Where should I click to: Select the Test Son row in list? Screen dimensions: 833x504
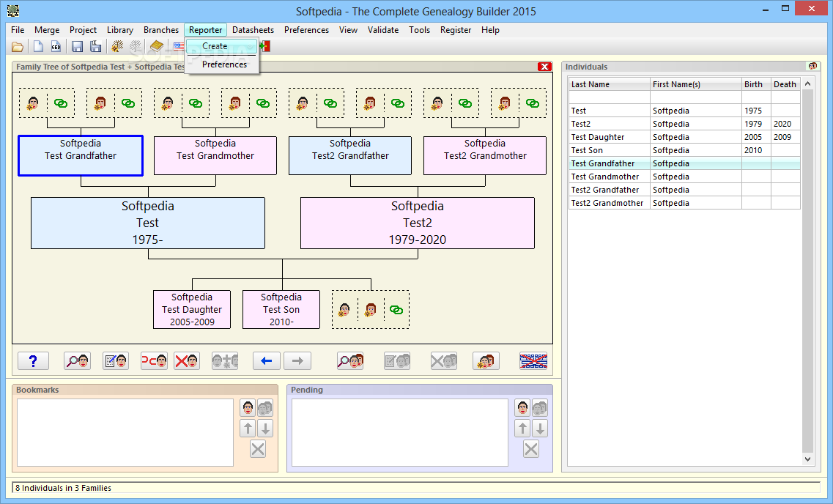pos(684,150)
